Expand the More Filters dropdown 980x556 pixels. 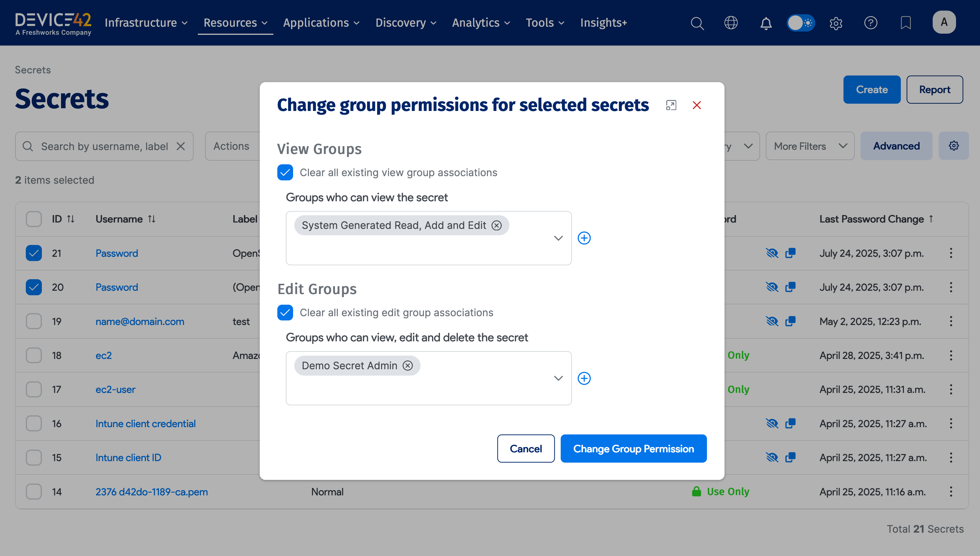pyautogui.click(x=810, y=146)
